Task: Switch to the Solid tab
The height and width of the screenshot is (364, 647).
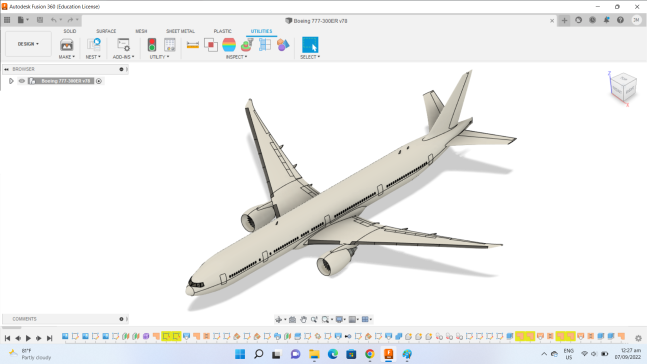Action: [x=70, y=31]
